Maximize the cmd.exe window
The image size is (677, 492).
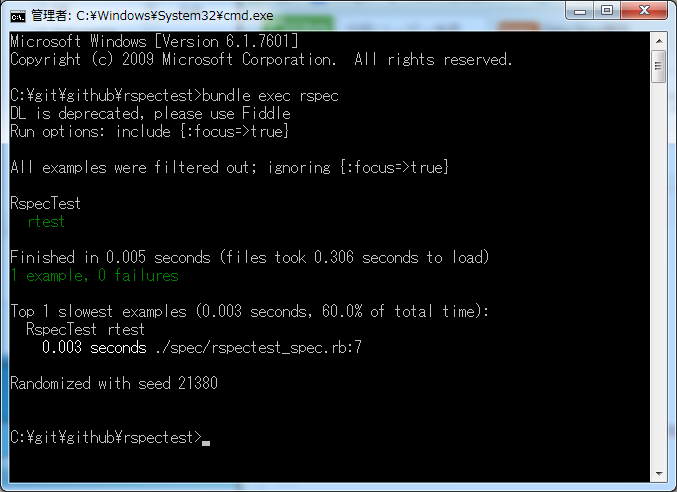tap(607, 10)
